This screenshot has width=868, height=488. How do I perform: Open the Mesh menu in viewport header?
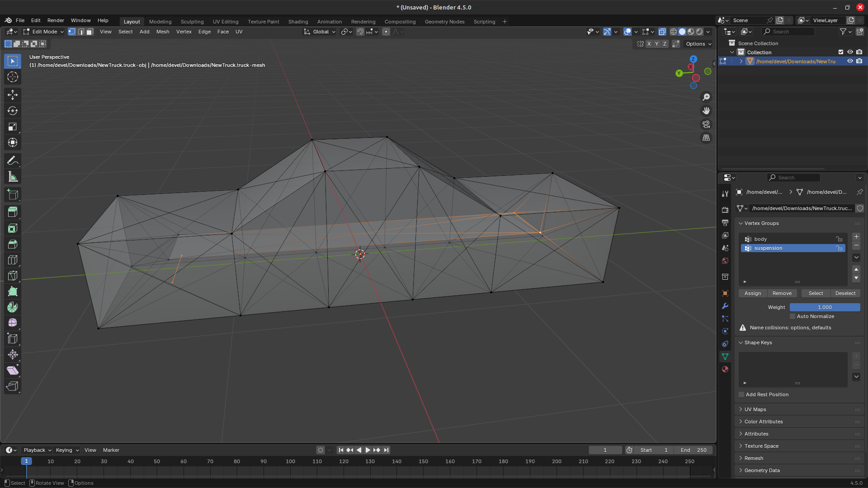(x=163, y=32)
